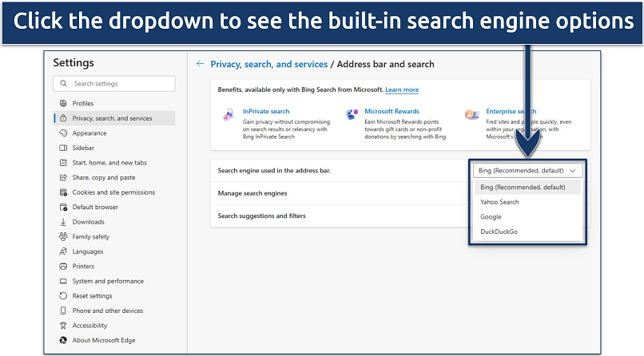644x356 pixels.
Task: Click the Microsoft Edge logo icon
Action: click(63, 341)
